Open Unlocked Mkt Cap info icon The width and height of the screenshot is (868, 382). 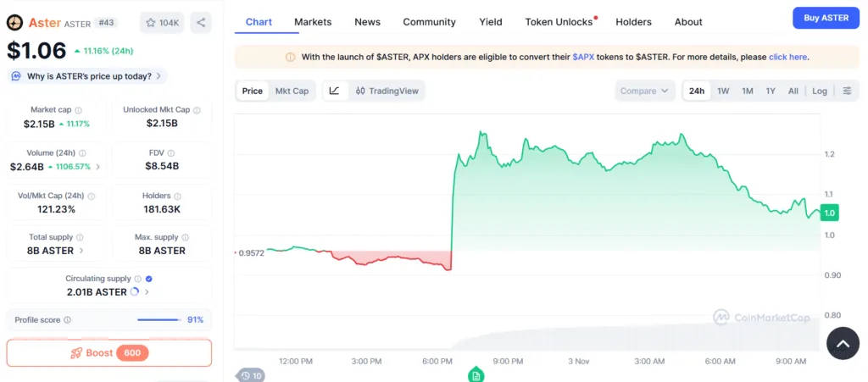[x=197, y=110]
